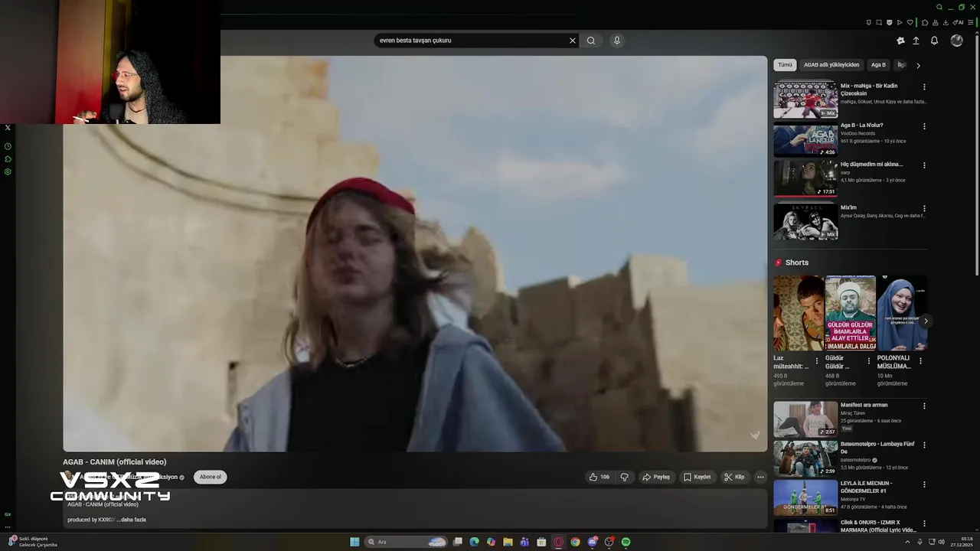Screen dimensions: 980x551
Task: Open Google Chrome from the taskbar
Action: pyautogui.click(x=575, y=542)
